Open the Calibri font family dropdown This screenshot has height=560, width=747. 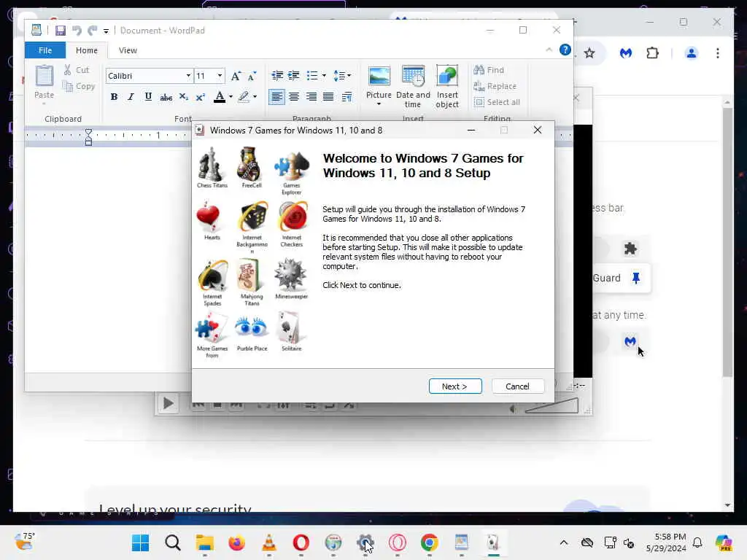(188, 76)
